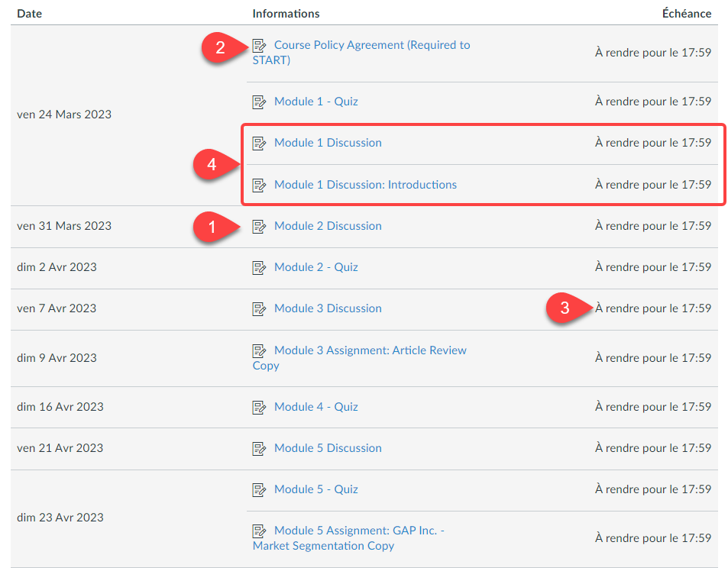Select the date ven 24 Mars 2023
The width and height of the screenshot is (728, 568).
tap(64, 115)
